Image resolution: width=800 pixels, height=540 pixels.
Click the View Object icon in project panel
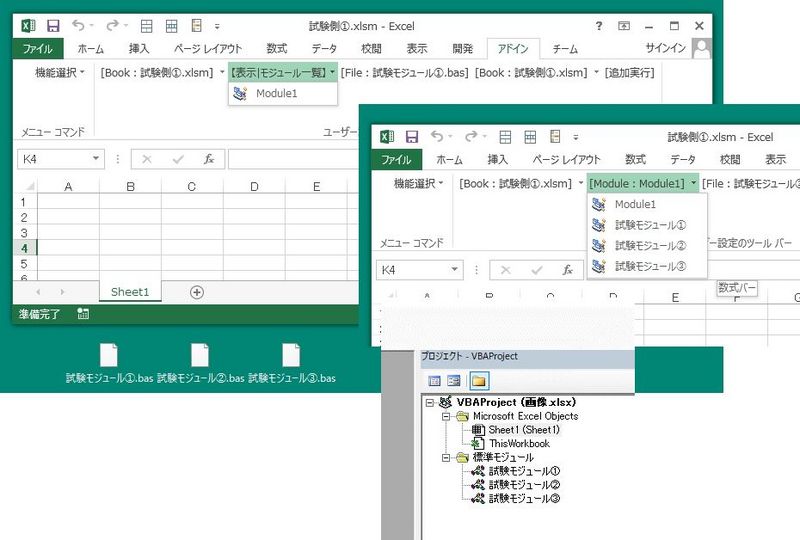(x=454, y=380)
